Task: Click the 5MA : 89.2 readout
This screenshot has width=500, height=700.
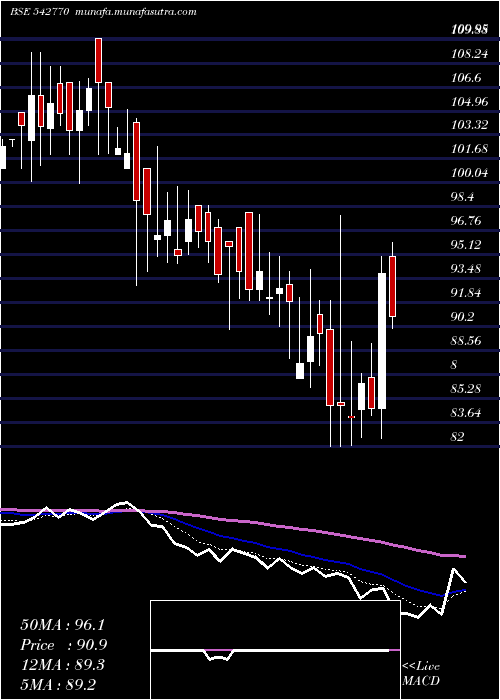Action: pyautogui.click(x=58, y=684)
